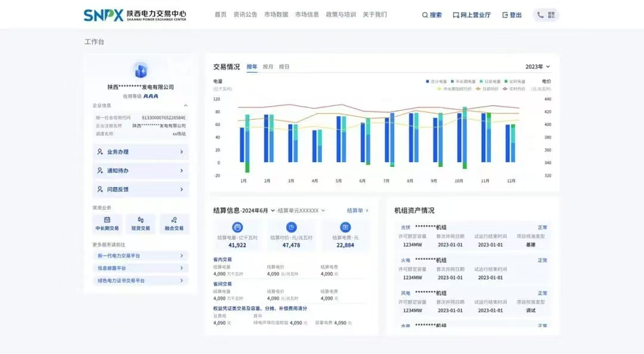Viewport: 644px width, 354px height.
Task: Open the 融合交易 shortcut icon
Action: (174, 220)
